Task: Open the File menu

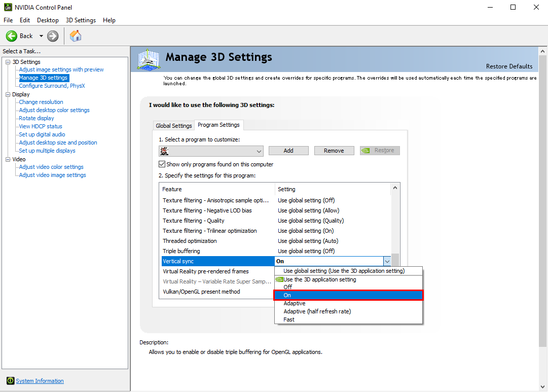Action: click(8, 20)
